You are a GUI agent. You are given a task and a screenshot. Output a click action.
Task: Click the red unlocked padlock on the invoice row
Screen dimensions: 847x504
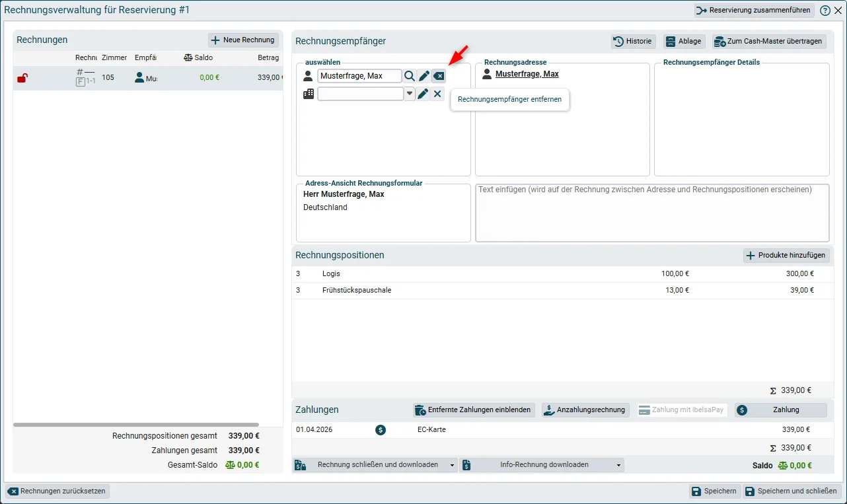tap(22, 78)
